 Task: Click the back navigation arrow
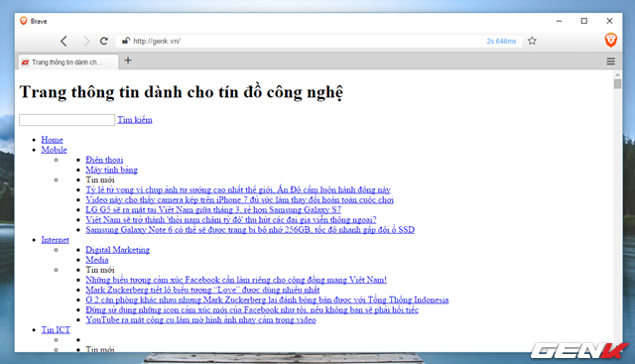63,41
